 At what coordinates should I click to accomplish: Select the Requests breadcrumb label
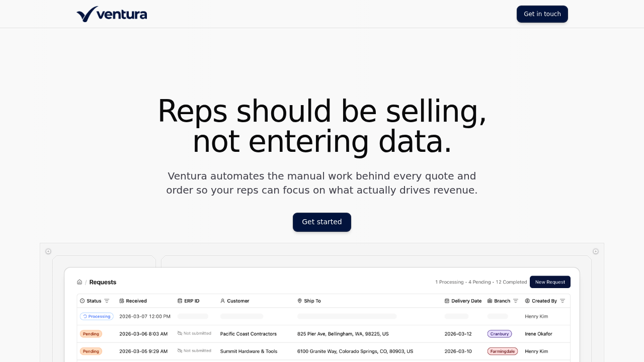pos(103,282)
